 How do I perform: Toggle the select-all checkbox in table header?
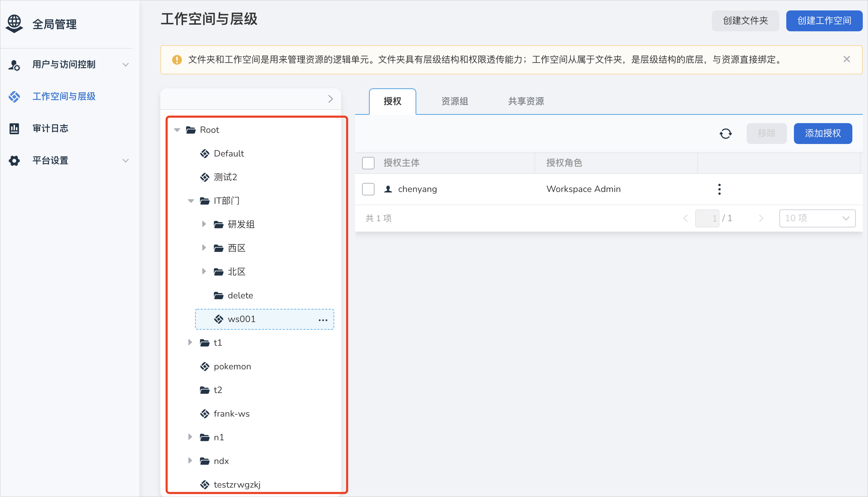click(368, 163)
